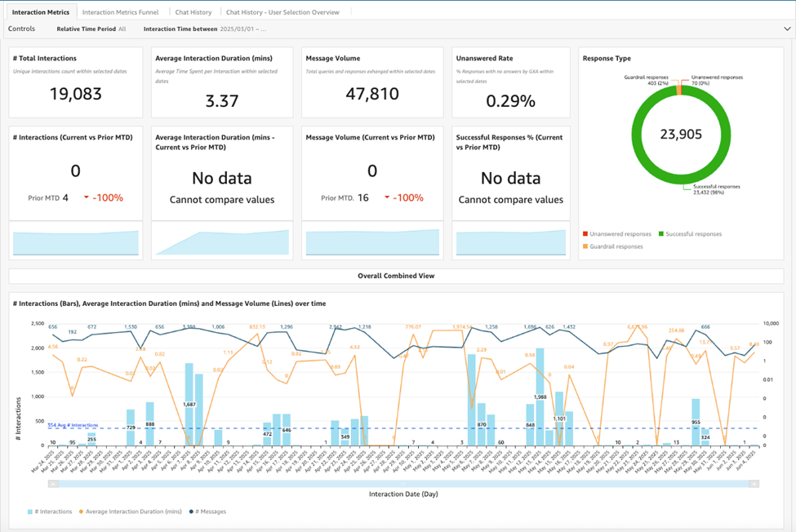Screen dimensions: 796x532
Task: Open Chat History - User Selection Overview tab
Action: [282, 12]
